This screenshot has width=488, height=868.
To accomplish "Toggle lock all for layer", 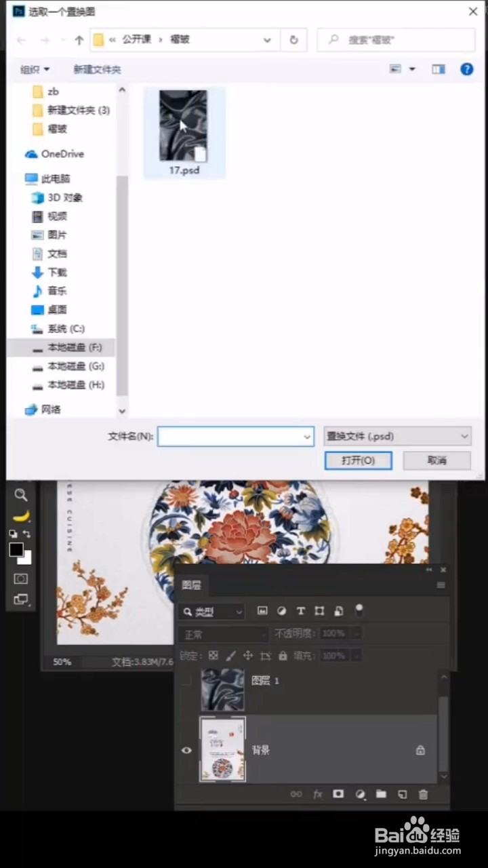I will tap(283, 656).
